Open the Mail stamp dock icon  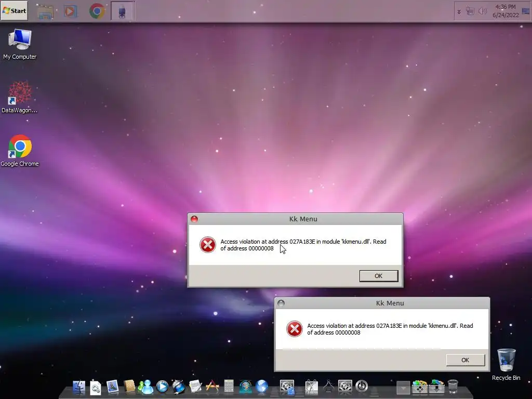click(x=112, y=387)
